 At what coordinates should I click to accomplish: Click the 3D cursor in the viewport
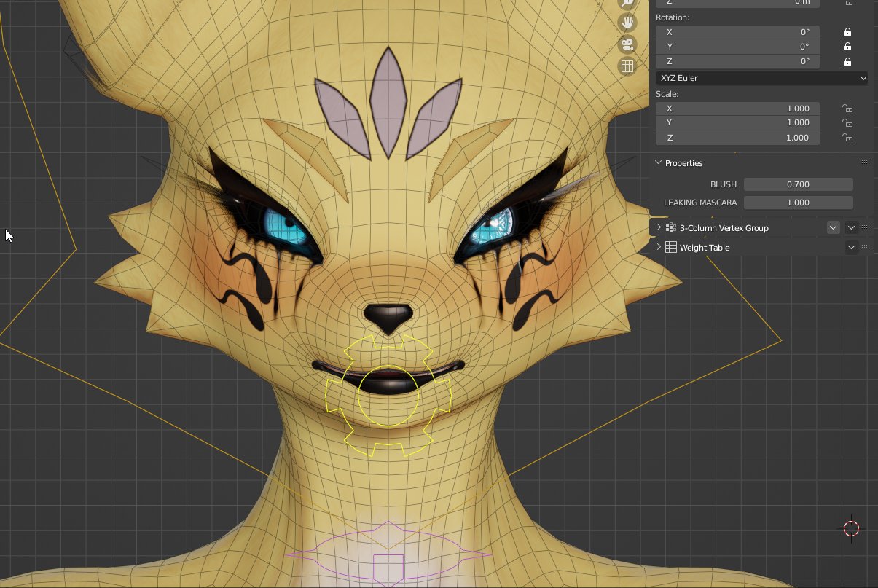tap(851, 529)
